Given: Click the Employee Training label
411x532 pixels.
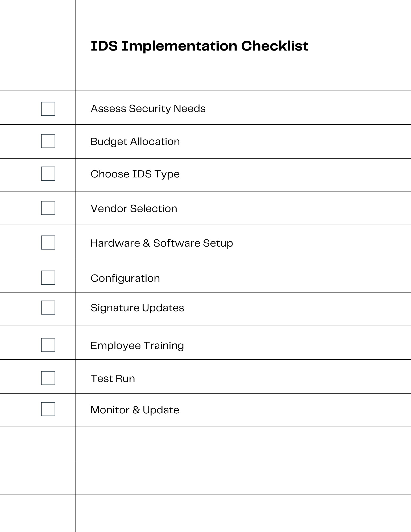Looking at the screenshot, I should (137, 346).
